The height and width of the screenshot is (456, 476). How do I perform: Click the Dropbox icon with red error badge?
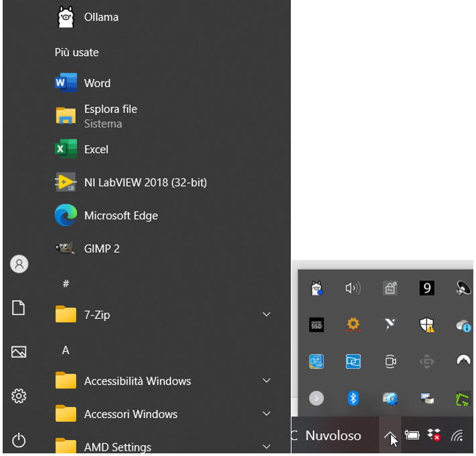pyautogui.click(x=434, y=435)
